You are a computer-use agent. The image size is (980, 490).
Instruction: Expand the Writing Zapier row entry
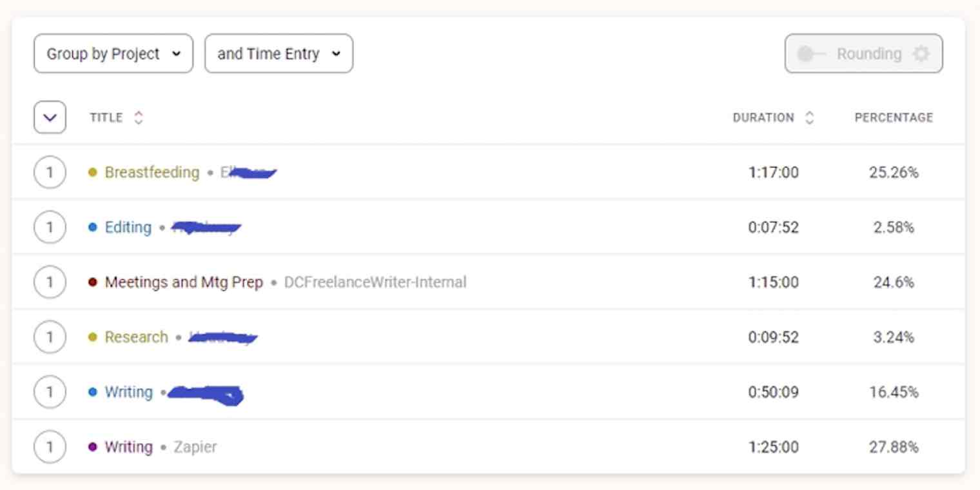pos(50,446)
